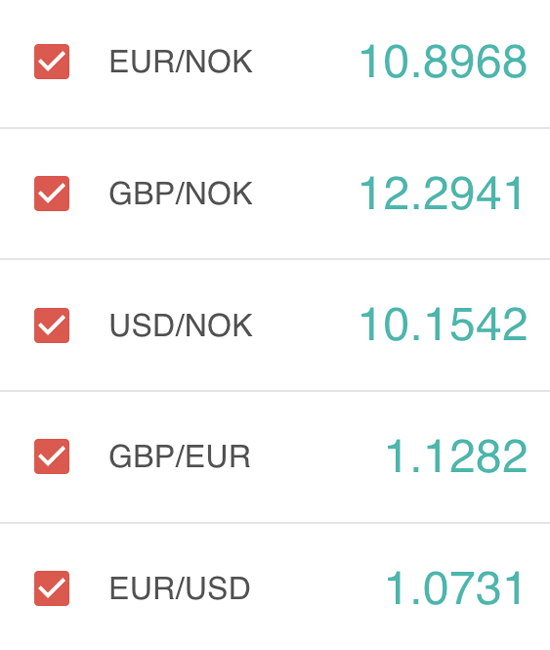Open the 10.1542 rate value
The height and width of the screenshot is (650, 550).
[443, 325]
